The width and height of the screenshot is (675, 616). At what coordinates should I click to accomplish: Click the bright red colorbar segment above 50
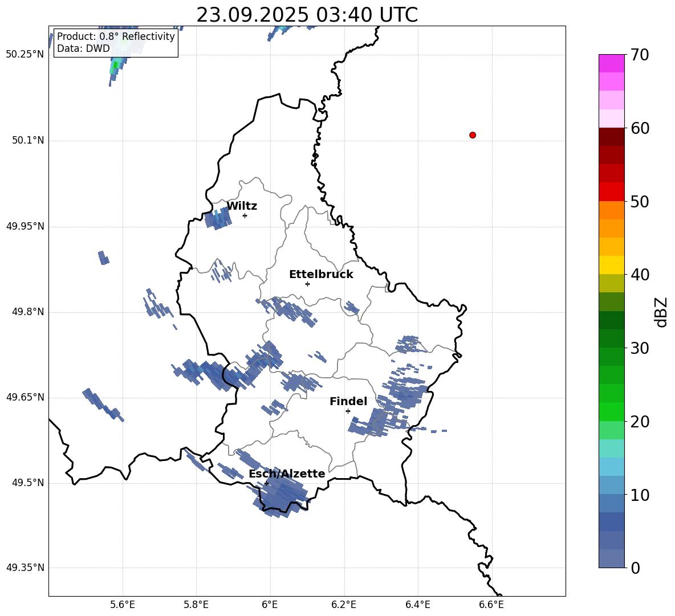(x=611, y=192)
